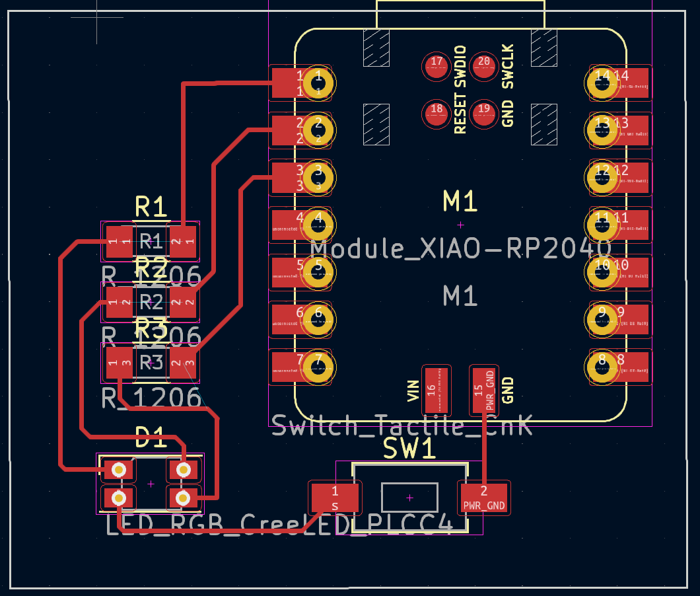700x596 pixels.
Task: Select pad 15 PWR_GND on module M1
Action: pyautogui.click(x=484, y=390)
